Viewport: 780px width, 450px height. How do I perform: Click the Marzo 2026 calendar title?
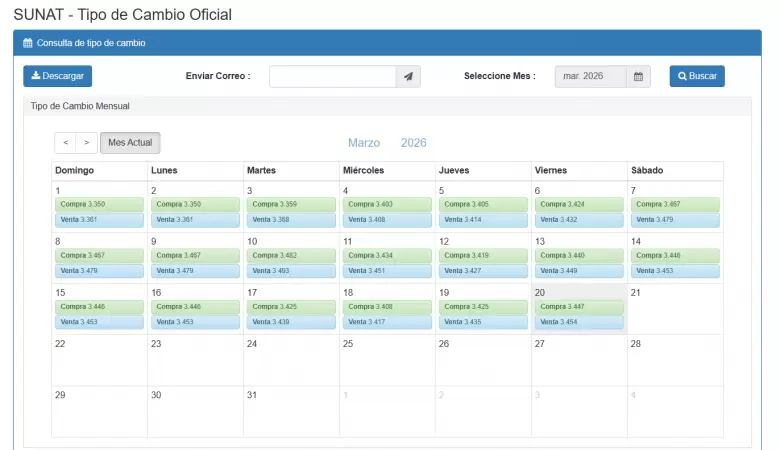pyautogui.click(x=387, y=143)
